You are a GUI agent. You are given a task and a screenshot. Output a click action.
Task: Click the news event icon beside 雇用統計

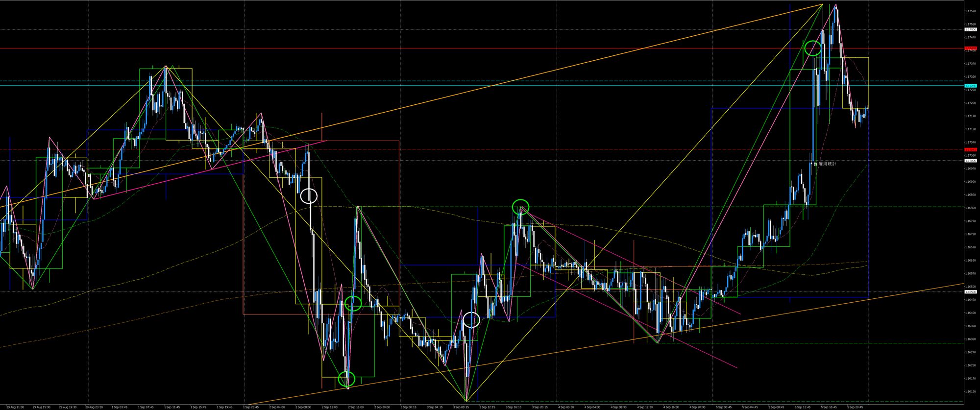815,164
